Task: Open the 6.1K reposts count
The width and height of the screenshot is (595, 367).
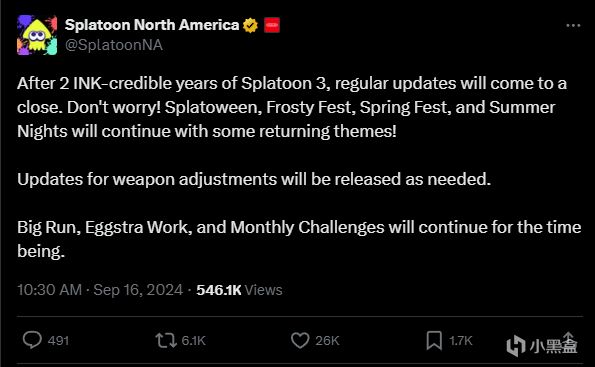Action: coord(194,340)
